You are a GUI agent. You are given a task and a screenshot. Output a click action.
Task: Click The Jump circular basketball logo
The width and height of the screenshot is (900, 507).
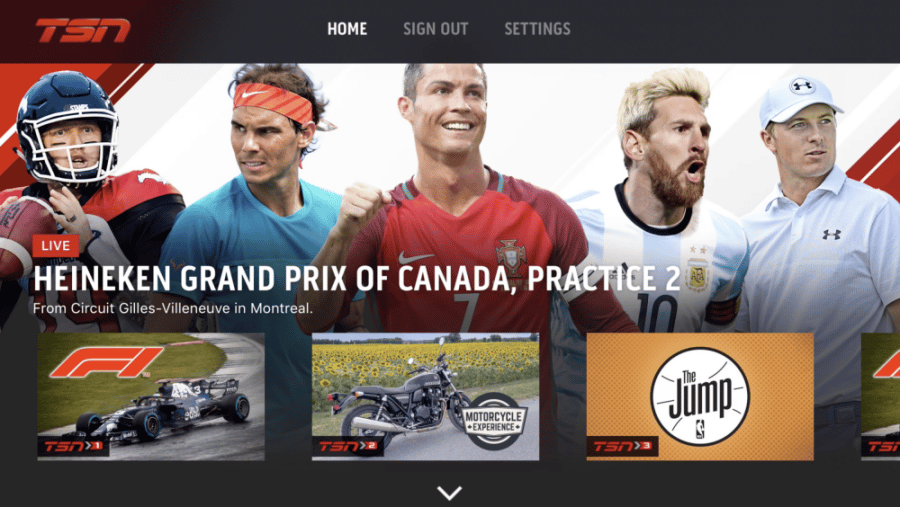point(700,396)
